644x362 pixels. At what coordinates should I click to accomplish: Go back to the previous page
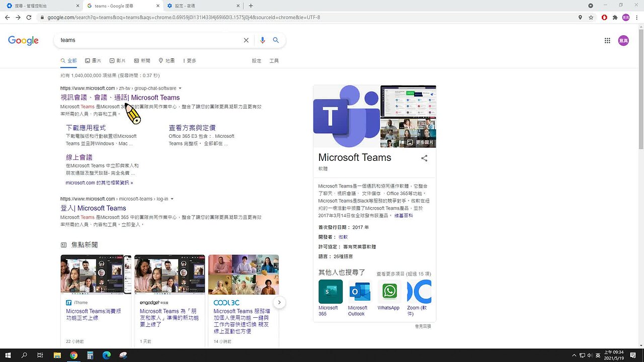[7, 17]
